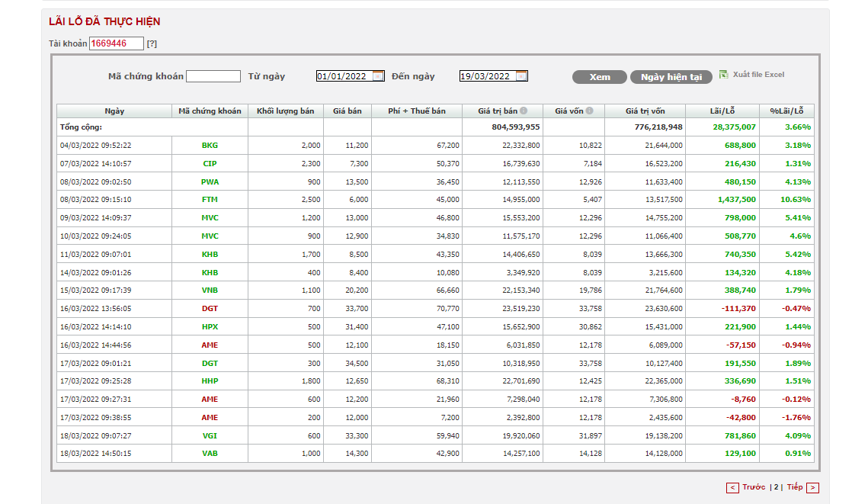
Task: Focus the 'Mã chứng khoán' input field
Action: pos(213,76)
